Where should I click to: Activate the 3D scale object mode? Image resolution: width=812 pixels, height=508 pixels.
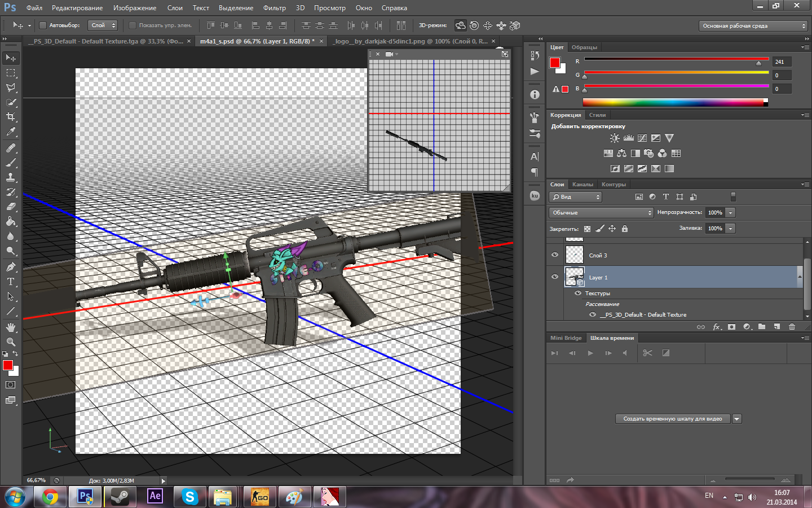click(x=515, y=25)
